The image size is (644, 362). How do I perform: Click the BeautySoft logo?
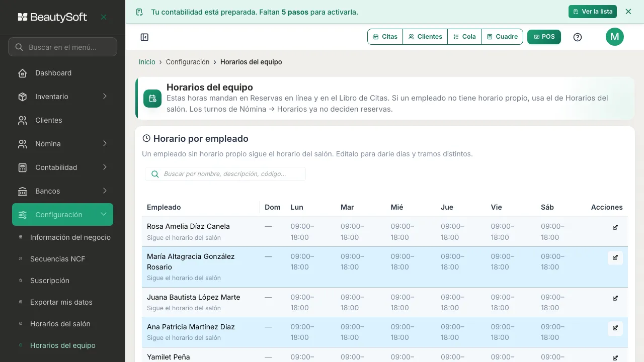(52, 17)
